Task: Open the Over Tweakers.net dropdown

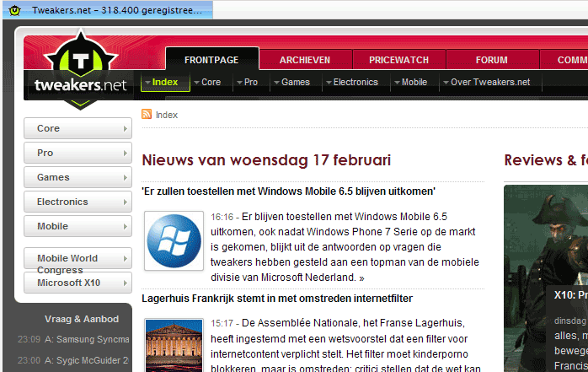Action: click(x=486, y=82)
